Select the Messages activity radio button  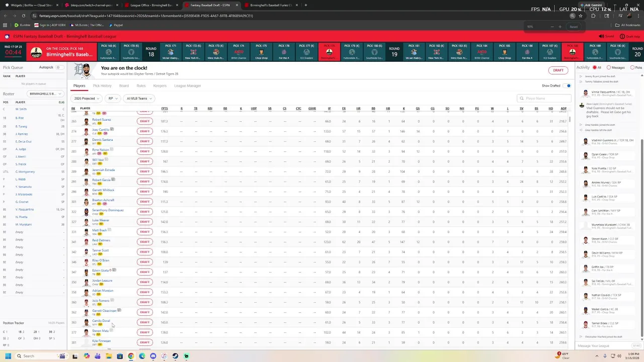pyautogui.click(x=609, y=67)
